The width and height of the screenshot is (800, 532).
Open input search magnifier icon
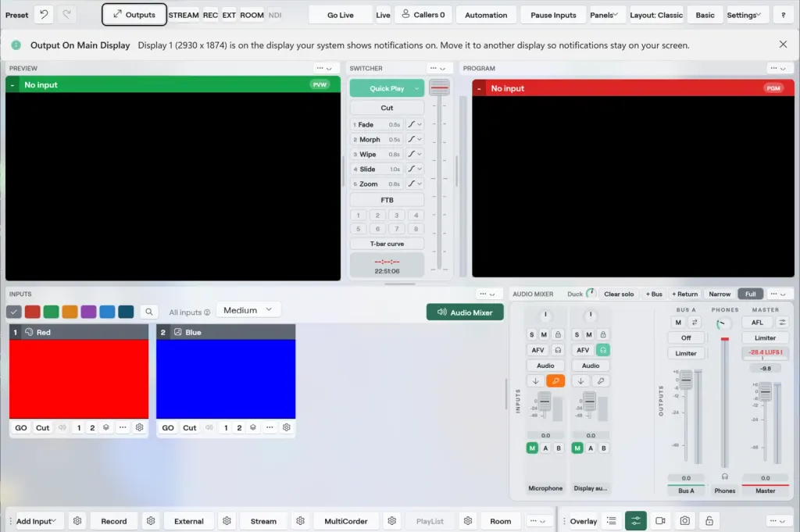(149, 312)
